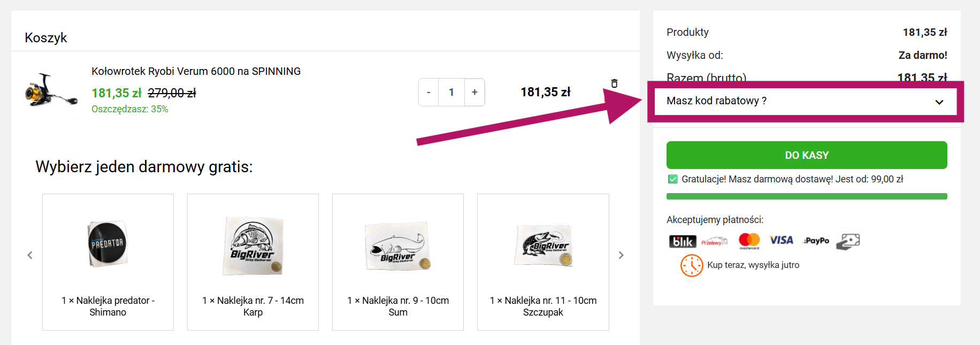980x345 pixels.
Task: Click the VISA payment logo
Action: click(781, 240)
